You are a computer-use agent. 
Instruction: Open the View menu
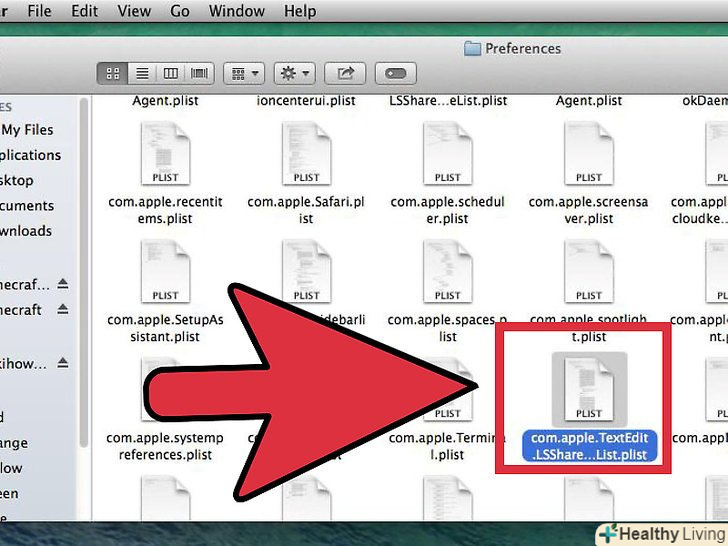134,11
